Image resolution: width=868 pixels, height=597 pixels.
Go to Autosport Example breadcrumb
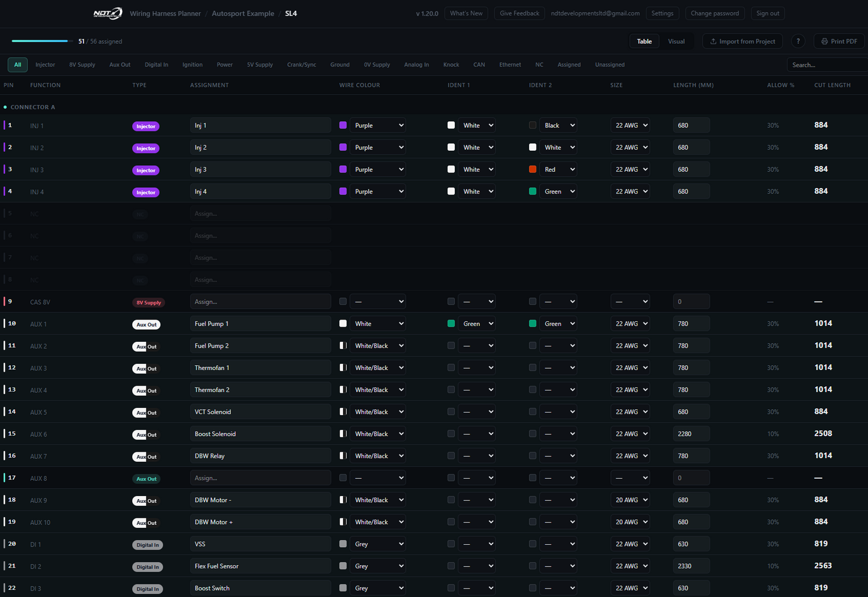243,13
